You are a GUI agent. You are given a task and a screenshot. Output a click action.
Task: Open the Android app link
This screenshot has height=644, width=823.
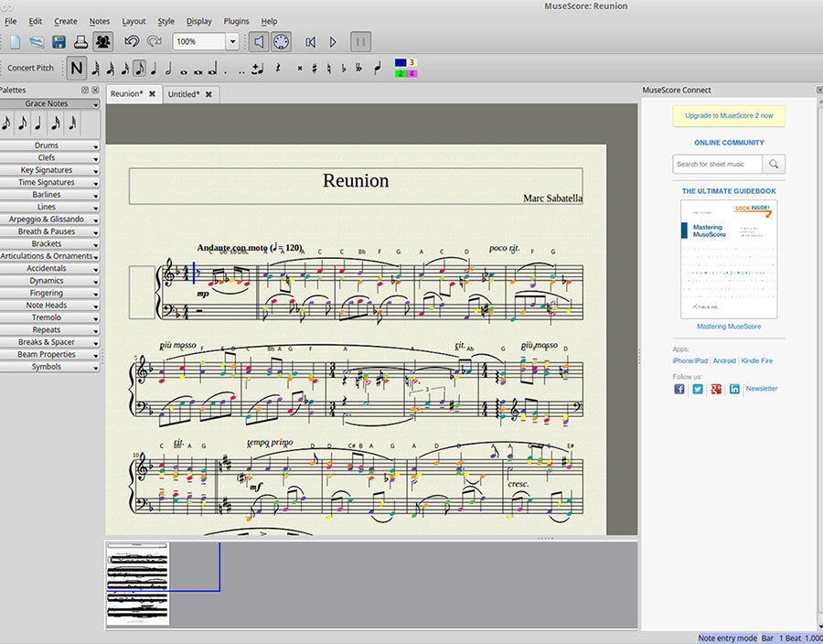(724, 361)
